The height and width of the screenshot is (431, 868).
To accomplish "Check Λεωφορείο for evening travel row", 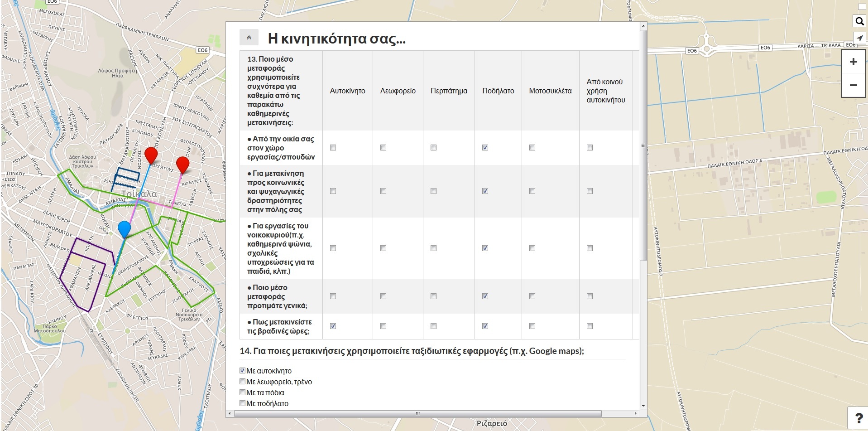I will point(384,326).
